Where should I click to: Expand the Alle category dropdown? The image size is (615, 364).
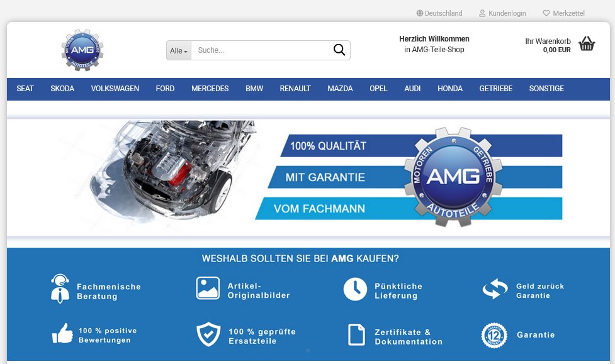(179, 51)
